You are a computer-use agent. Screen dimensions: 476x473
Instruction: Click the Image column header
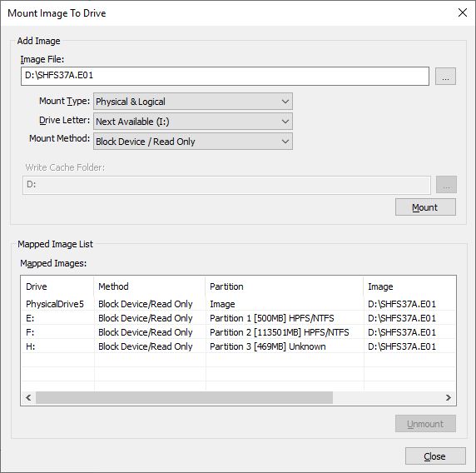pos(409,286)
